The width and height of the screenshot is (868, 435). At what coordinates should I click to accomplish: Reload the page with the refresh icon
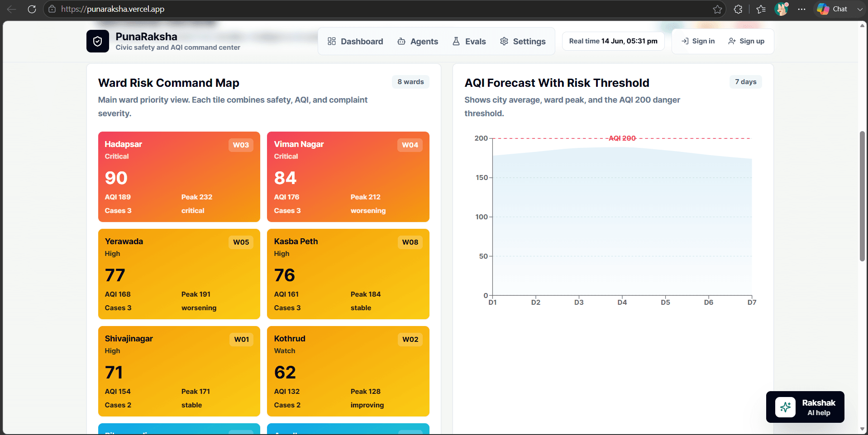pos(32,9)
